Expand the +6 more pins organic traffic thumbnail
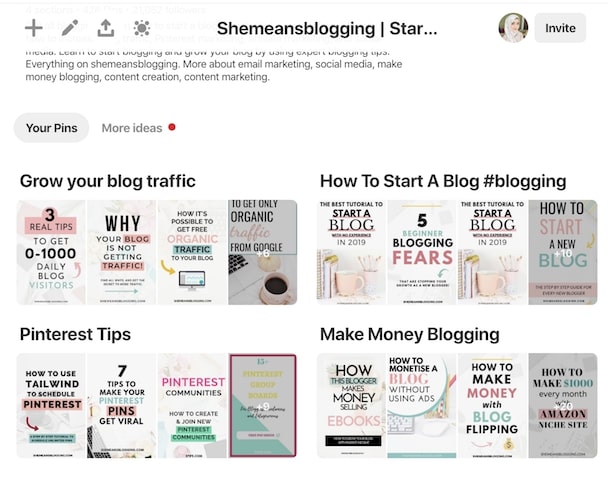608x480 pixels. (263, 252)
